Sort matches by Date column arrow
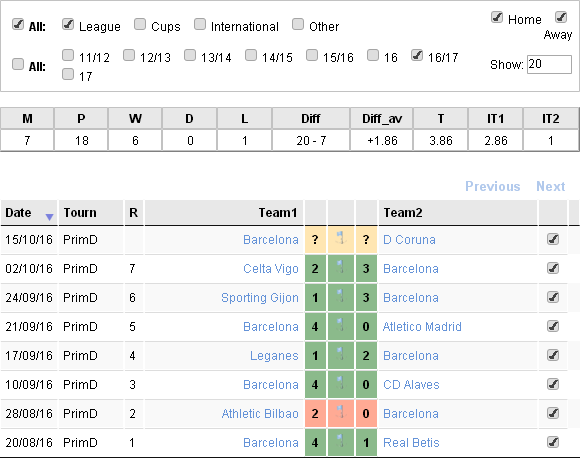The image size is (580, 458). point(49,217)
